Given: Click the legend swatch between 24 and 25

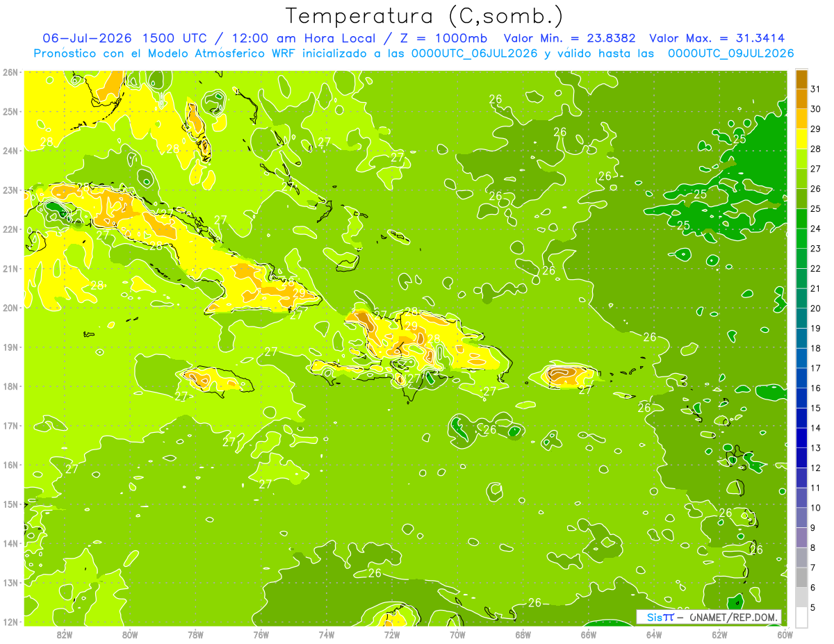Looking at the screenshot, I should click(x=802, y=218).
